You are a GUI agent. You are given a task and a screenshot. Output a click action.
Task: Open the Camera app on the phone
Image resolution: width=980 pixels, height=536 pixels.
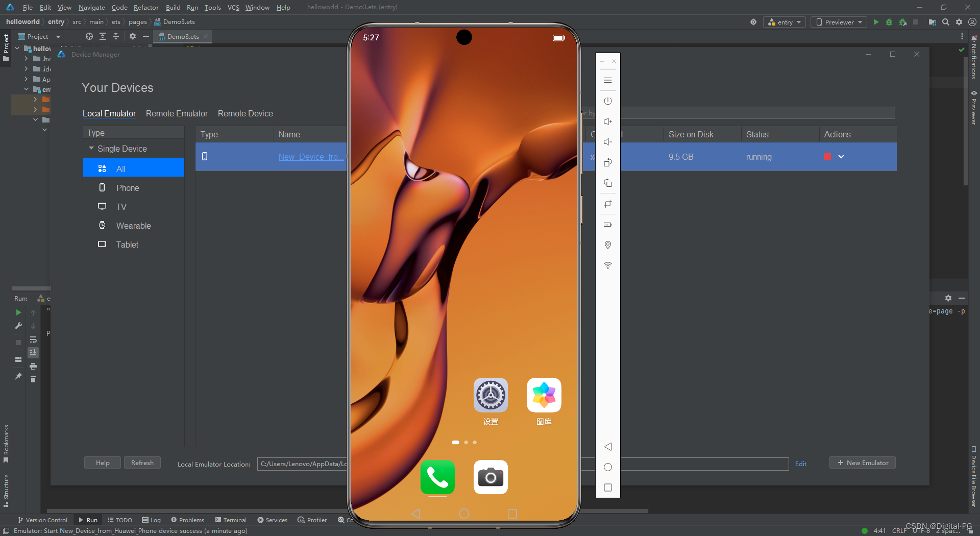click(x=491, y=477)
